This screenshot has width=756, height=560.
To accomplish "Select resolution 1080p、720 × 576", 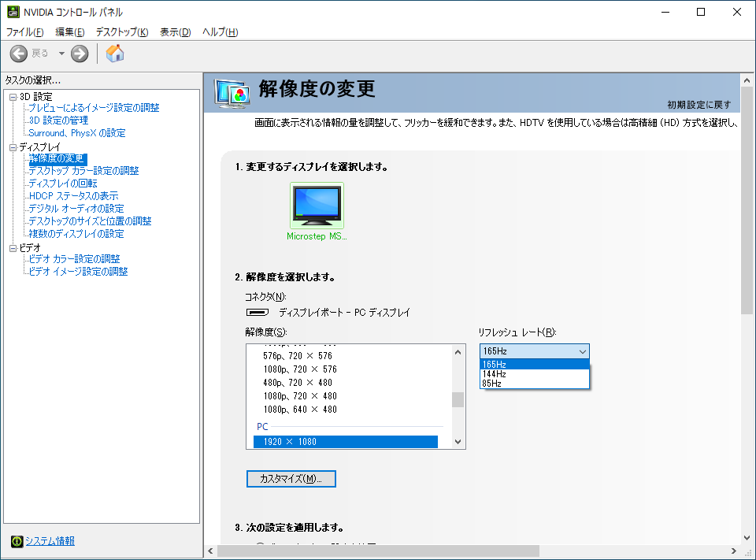I will (x=300, y=369).
